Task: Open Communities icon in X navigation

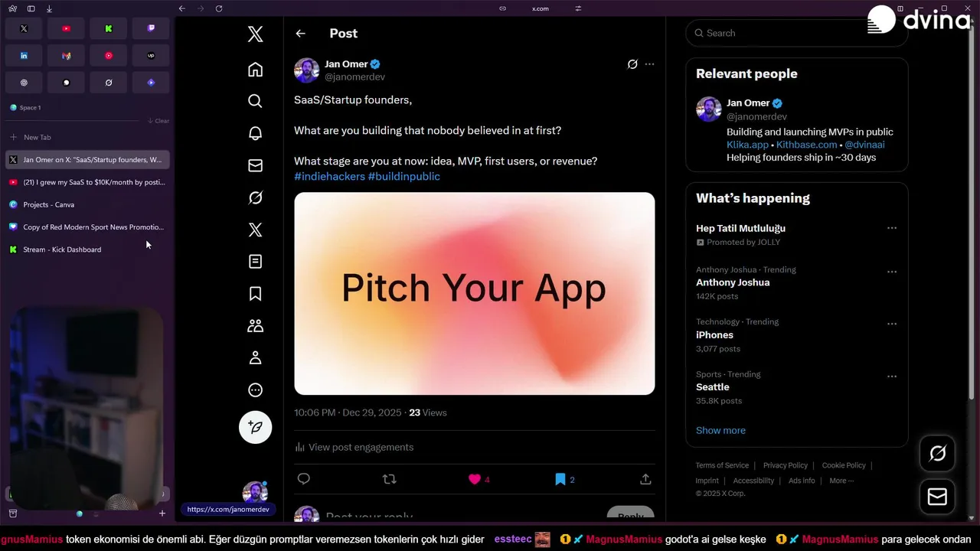Action: point(256,326)
